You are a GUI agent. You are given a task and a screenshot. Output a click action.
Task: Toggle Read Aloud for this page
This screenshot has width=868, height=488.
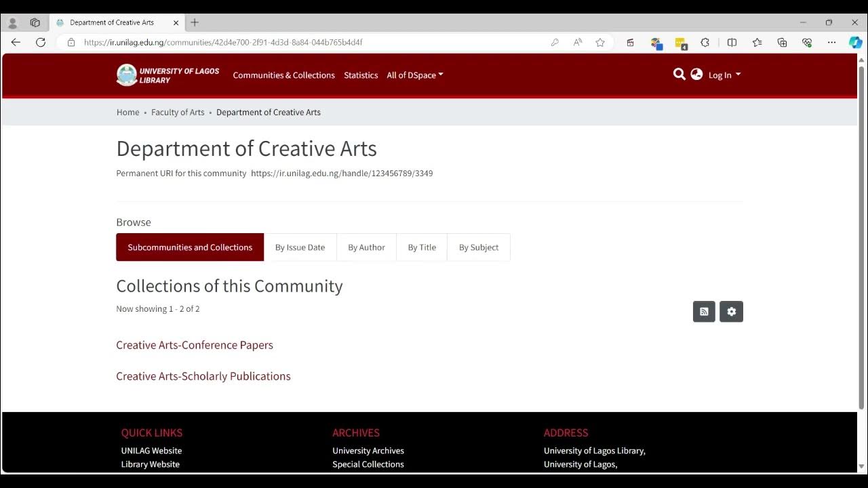pyautogui.click(x=578, y=43)
